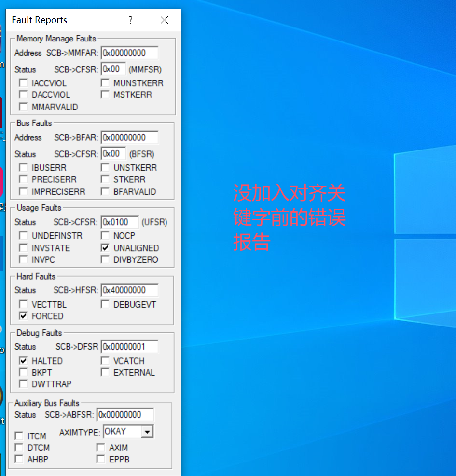Uncheck the FORCED hard fault checkbox
Image resolution: width=456 pixels, height=476 pixels.
tap(23, 316)
